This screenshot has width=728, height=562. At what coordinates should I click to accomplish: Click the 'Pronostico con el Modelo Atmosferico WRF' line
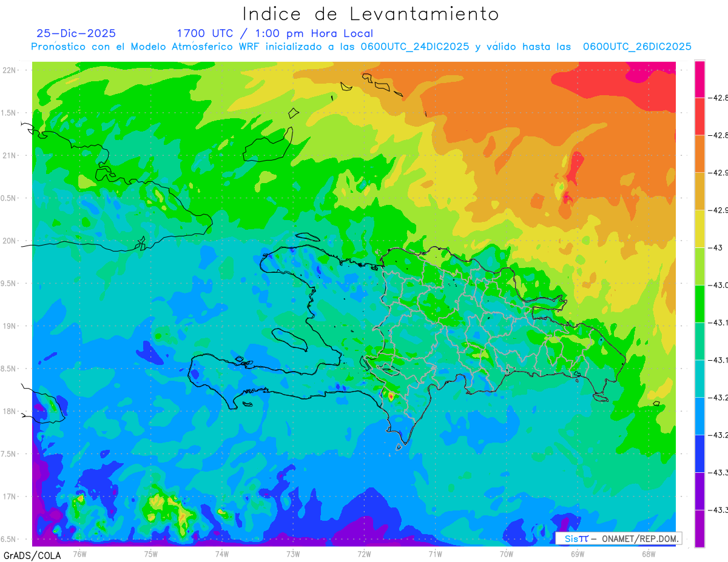(x=362, y=47)
